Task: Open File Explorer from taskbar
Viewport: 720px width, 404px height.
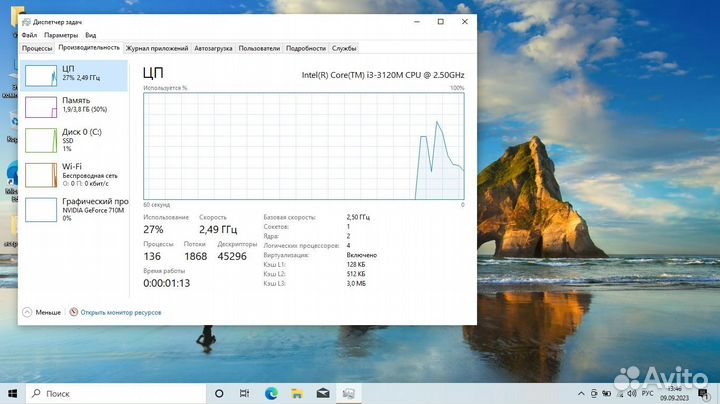Action: click(x=297, y=393)
